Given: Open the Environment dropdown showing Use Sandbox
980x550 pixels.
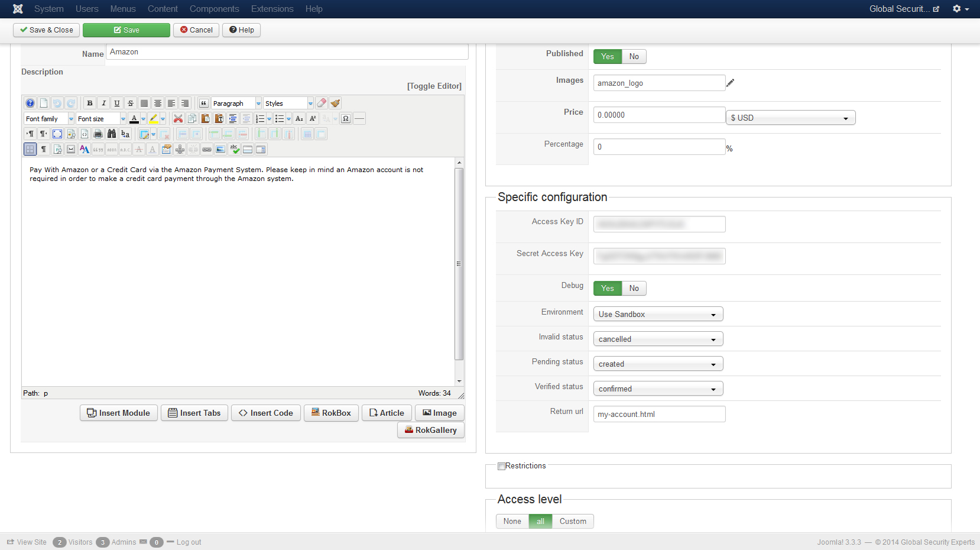Looking at the screenshot, I should pos(658,314).
